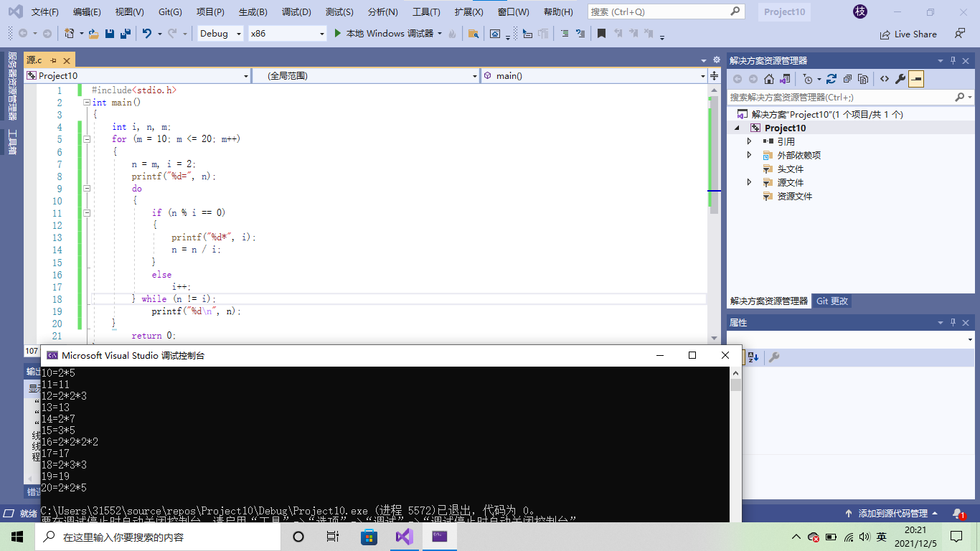The height and width of the screenshot is (551, 980).
Task: Click the Live Share button label
Action: pyautogui.click(x=915, y=34)
